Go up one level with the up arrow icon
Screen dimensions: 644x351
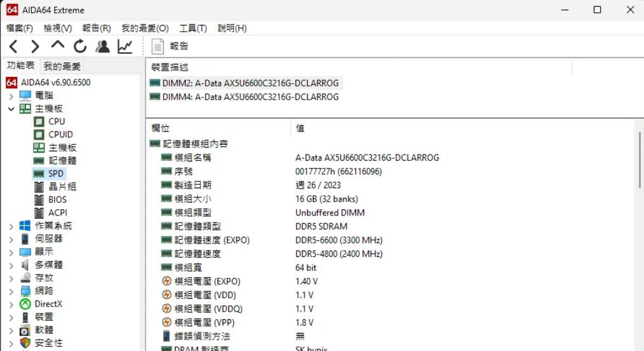click(57, 45)
